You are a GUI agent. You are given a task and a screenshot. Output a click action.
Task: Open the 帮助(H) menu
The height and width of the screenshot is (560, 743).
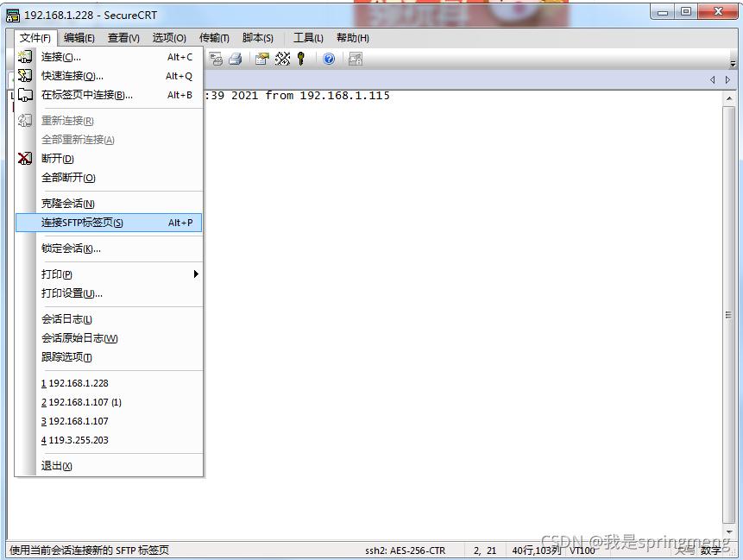pyautogui.click(x=353, y=38)
